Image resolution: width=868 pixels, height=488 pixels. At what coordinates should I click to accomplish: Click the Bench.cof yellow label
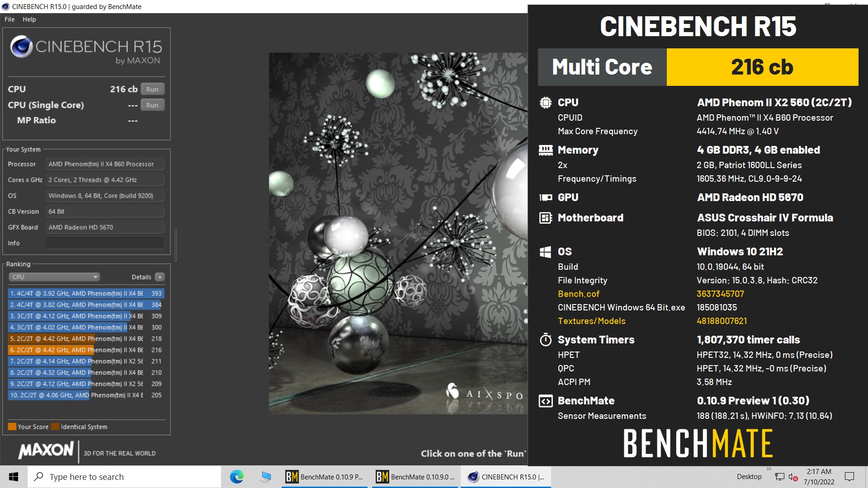click(578, 294)
